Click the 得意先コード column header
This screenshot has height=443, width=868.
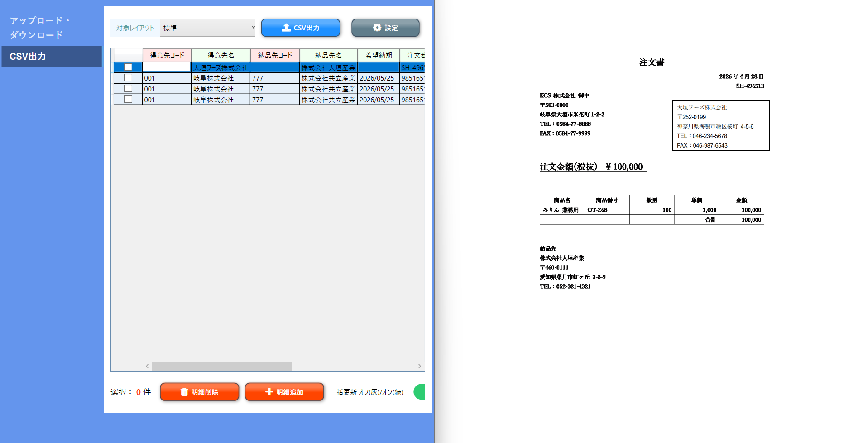(x=167, y=55)
